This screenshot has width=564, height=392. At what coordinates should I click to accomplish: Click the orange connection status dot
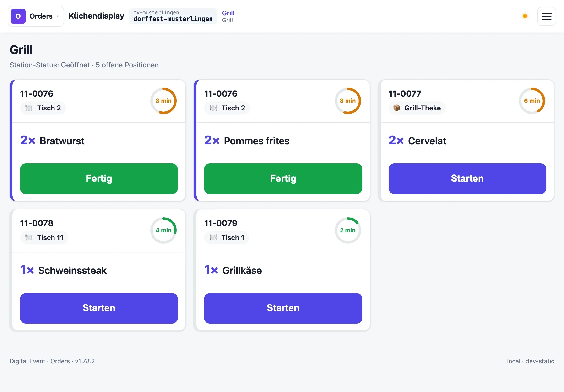525,16
